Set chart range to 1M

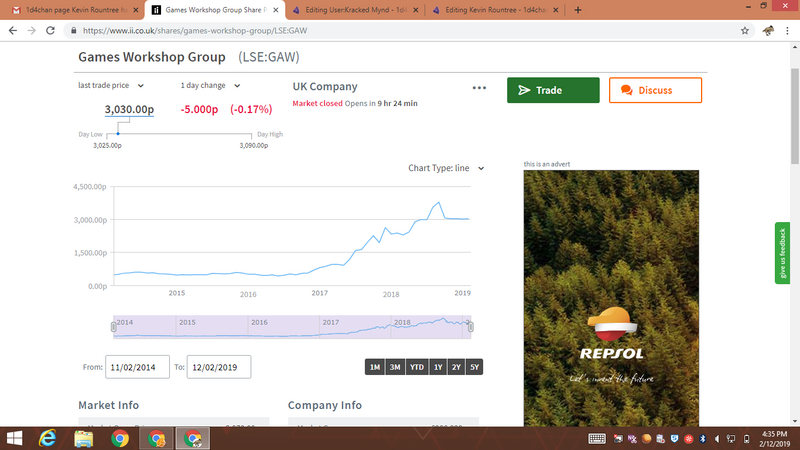click(x=374, y=367)
